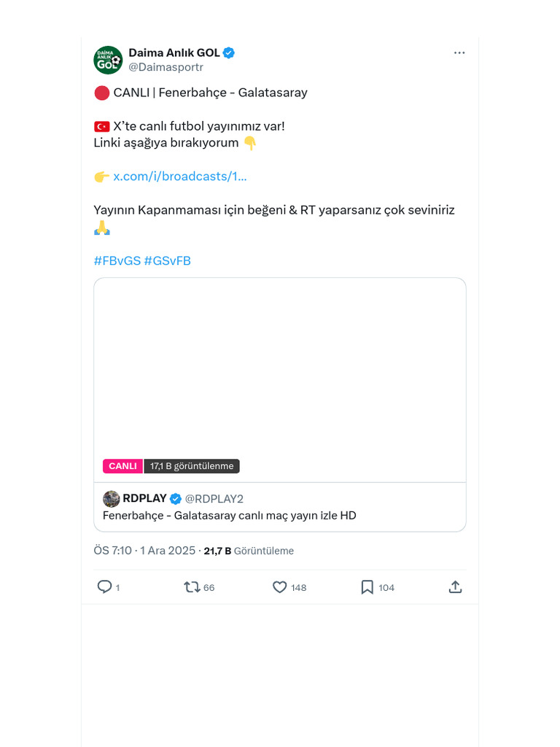Open the Daima Anlık GOL display name
This screenshot has height=747, width=560.
pyautogui.click(x=174, y=53)
